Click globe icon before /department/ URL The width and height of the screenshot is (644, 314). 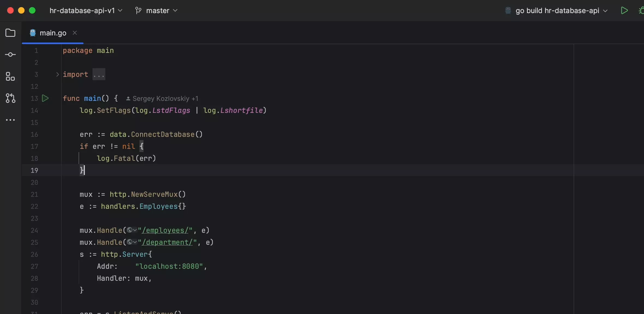tap(130, 242)
